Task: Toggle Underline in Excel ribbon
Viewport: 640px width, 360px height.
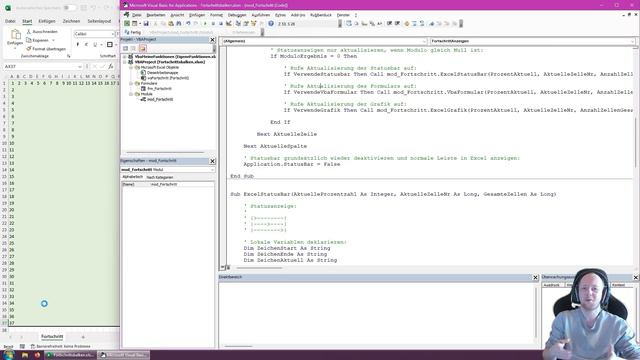Action: pos(95,44)
